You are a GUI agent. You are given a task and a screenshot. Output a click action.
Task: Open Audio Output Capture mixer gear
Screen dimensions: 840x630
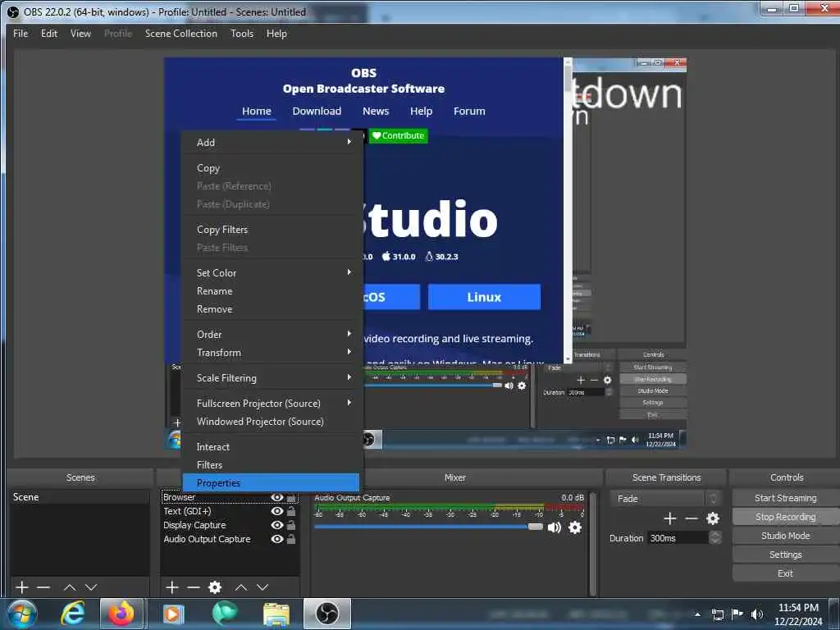coord(575,527)
